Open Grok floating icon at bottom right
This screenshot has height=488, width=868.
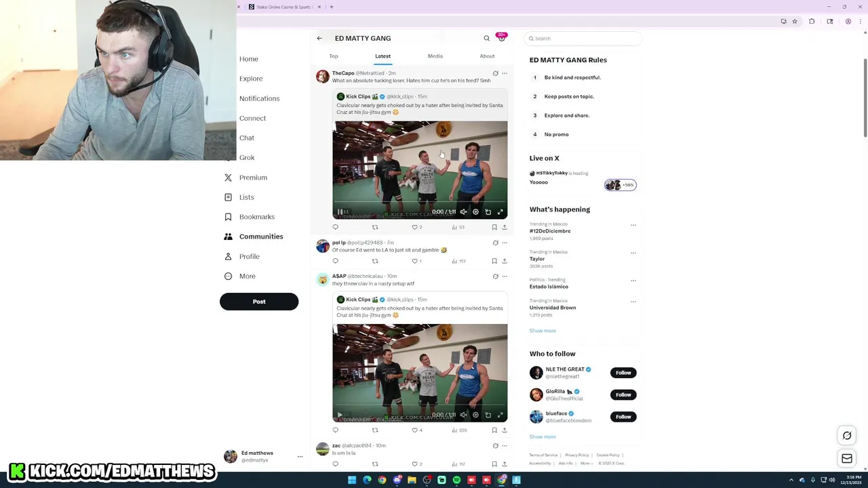[847, 436]
